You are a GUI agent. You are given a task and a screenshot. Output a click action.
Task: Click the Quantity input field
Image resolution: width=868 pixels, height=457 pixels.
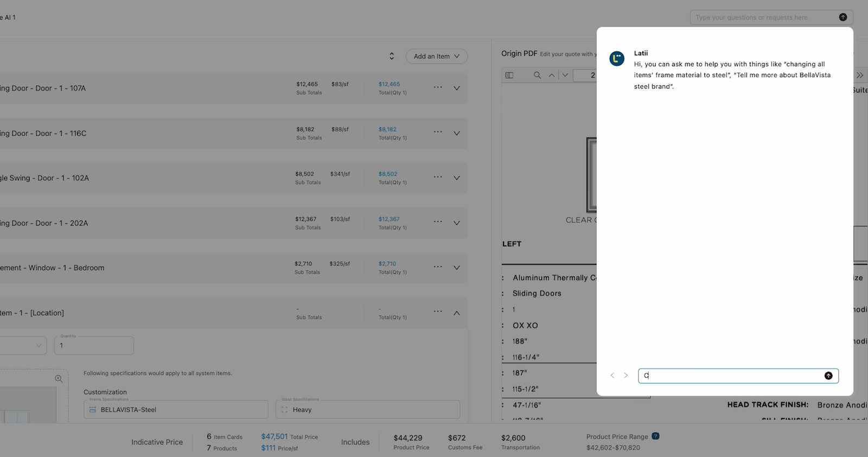click(94, 345)
